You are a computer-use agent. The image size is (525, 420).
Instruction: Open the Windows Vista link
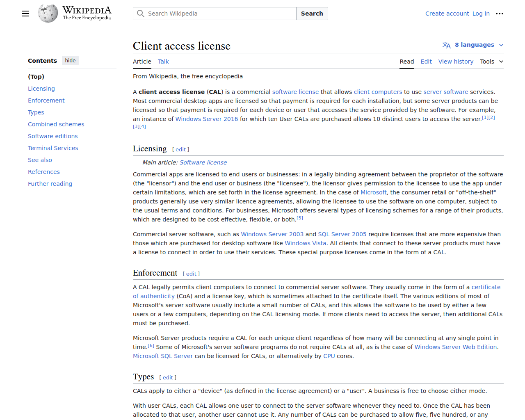[306, 243]
